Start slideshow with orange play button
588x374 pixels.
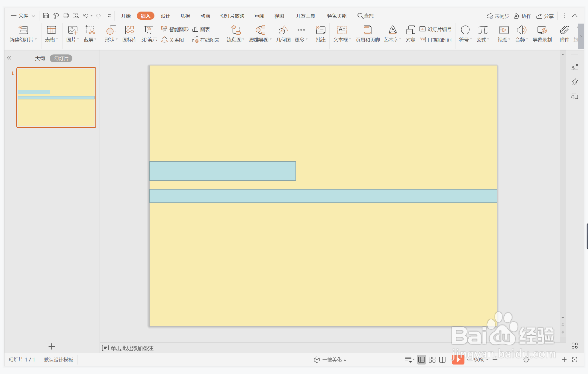point(458,360)
